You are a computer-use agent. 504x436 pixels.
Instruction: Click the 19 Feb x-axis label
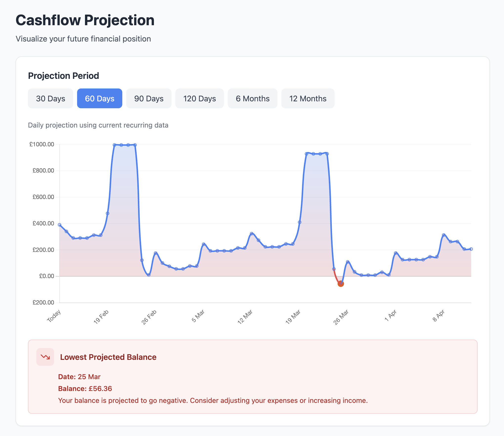pos(101,317)
